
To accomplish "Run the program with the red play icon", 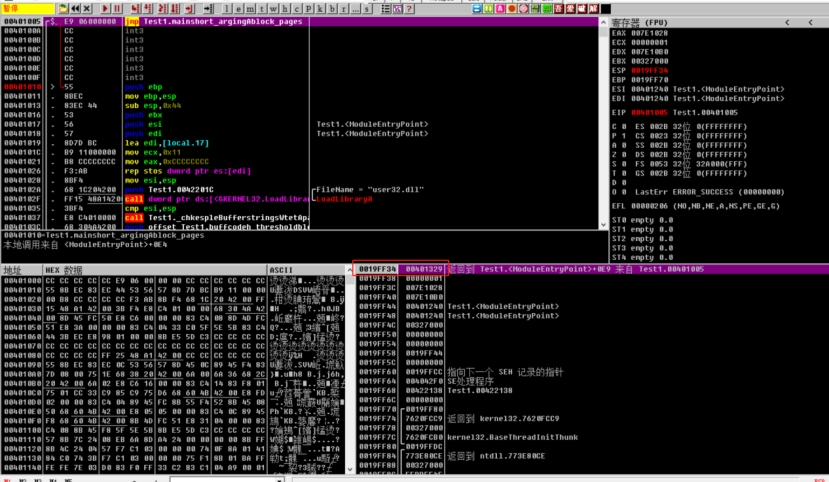I will click(x=105, y=9).
